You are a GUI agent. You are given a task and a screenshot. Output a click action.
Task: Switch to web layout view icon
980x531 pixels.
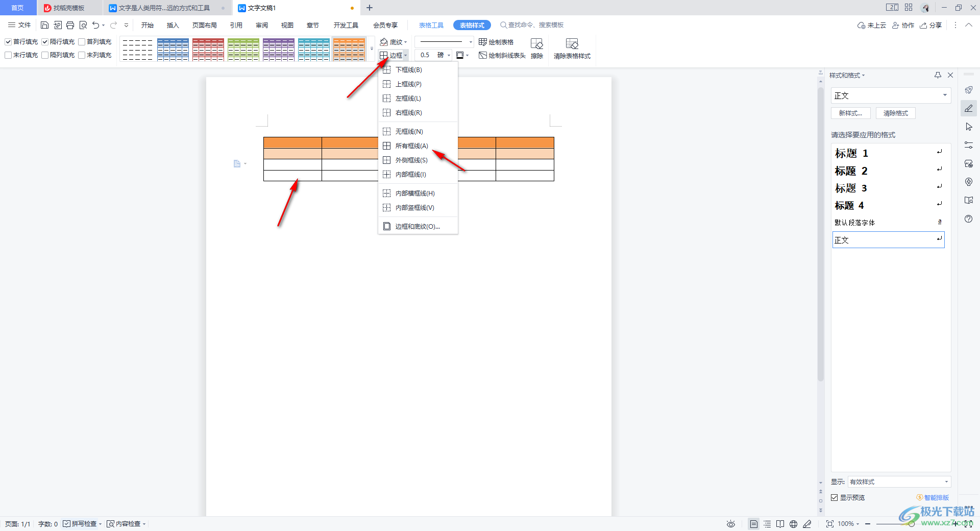click(x=794, y=524)
